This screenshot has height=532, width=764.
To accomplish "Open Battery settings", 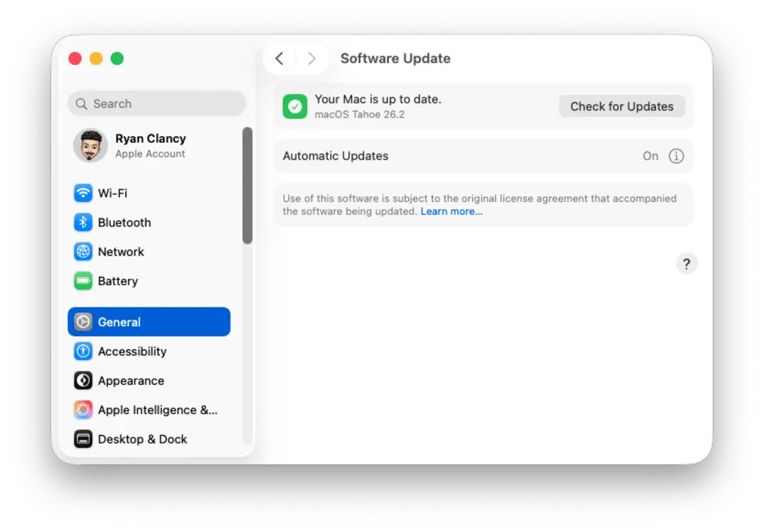I will 117,281.
